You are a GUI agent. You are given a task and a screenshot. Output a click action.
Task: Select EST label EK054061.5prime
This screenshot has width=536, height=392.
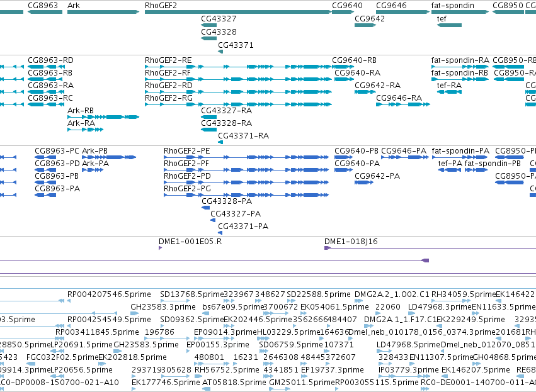334,307
